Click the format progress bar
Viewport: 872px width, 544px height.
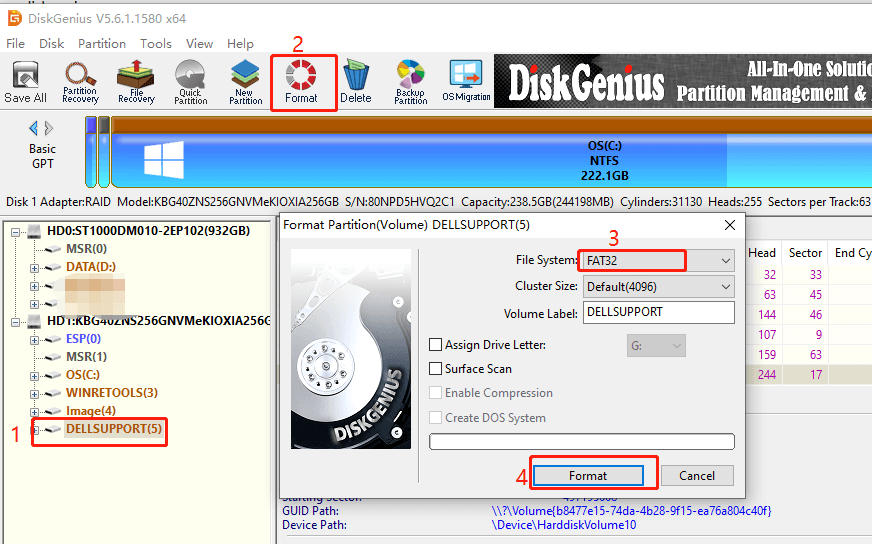pos(582,442)
